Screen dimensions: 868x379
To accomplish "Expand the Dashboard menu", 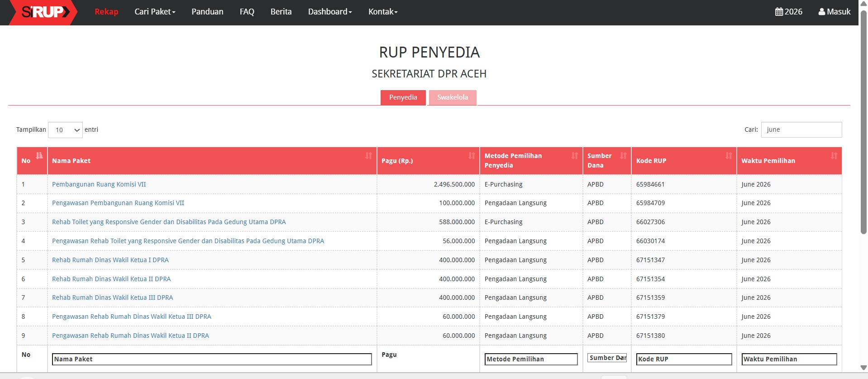I will pyautogui.click(x=330, y=12).
